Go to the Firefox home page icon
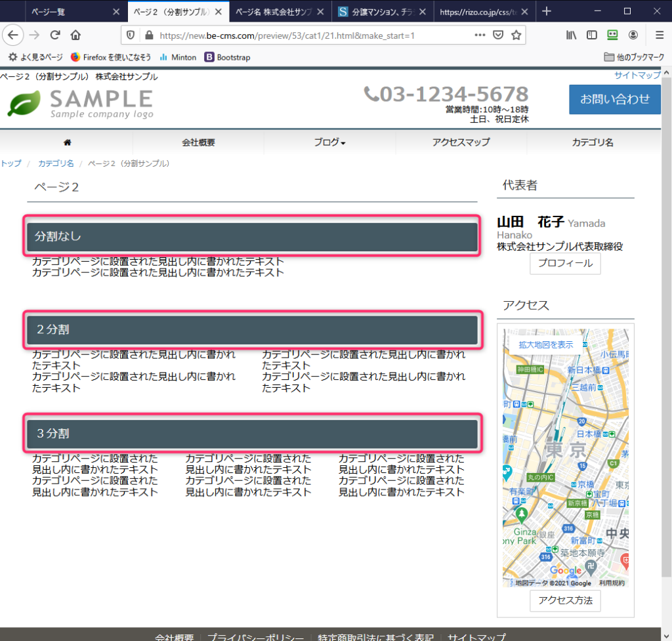This screenshot has width=672, height=641. (x=76, y=35)
